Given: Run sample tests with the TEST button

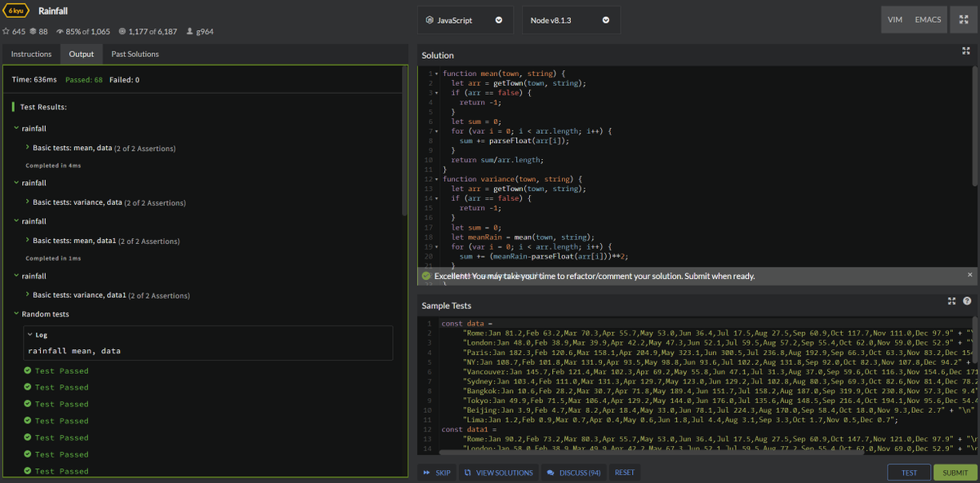Looking at the screenshot, I should coord(909,472).
